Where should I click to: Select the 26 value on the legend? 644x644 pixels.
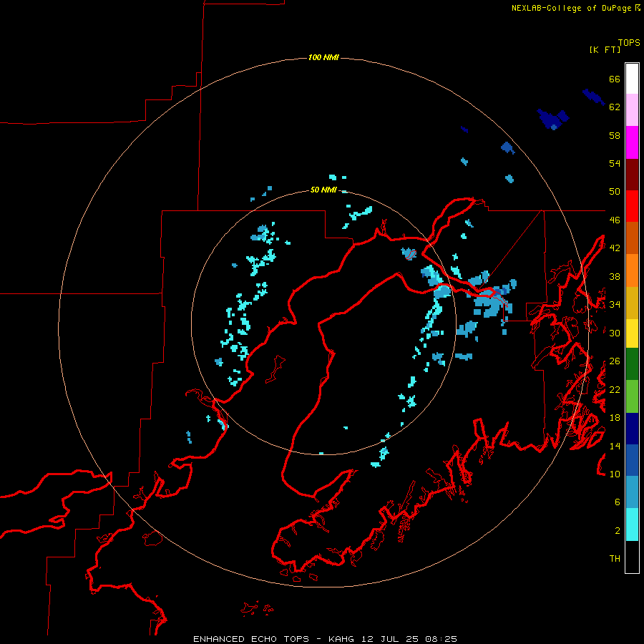click(x=615, y=361)
